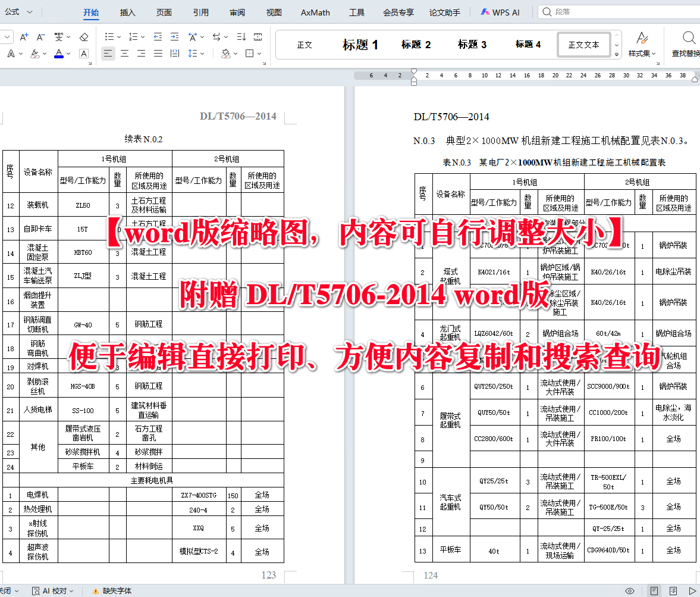Switch to the 开始 tab
This screenshot has height=597, width=700.
(91, 12)
